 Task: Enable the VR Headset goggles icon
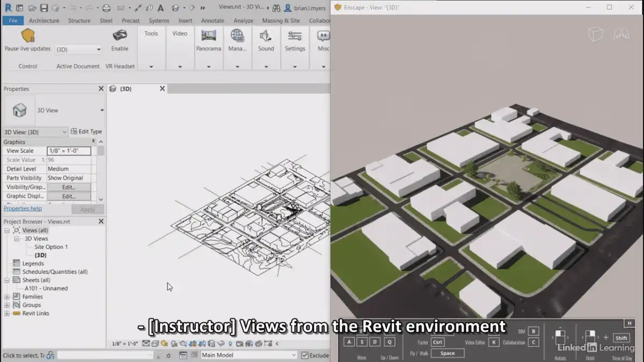pos(120,35)
